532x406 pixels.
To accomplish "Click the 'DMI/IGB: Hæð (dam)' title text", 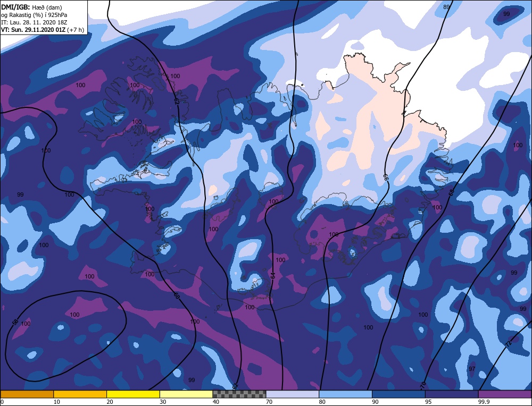I will (32, 7).
